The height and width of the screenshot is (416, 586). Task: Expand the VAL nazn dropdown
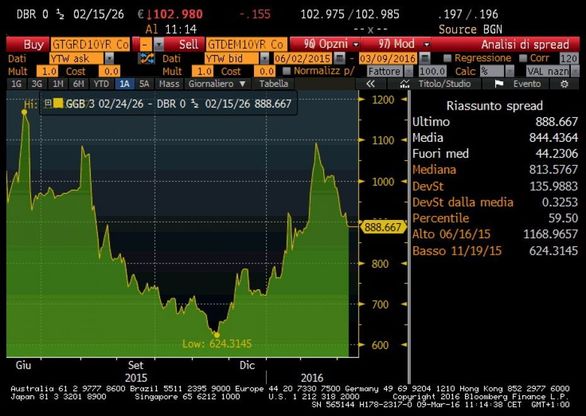[575, 71]
